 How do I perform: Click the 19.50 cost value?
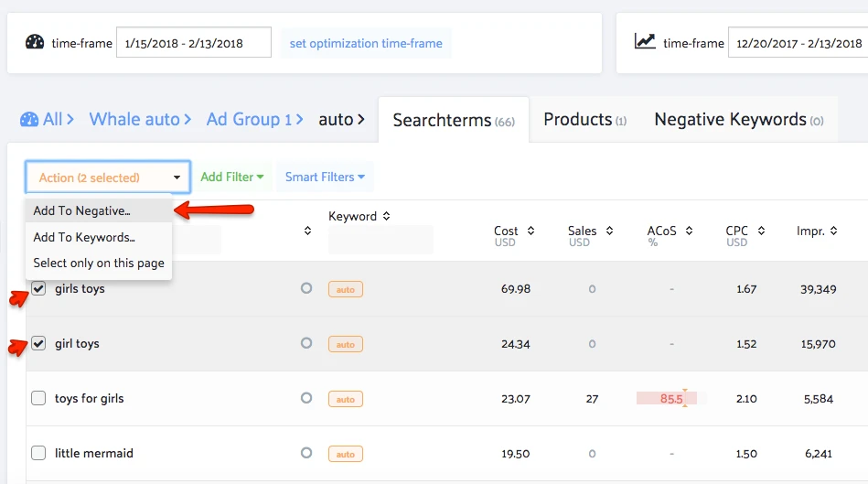point(515,454)
